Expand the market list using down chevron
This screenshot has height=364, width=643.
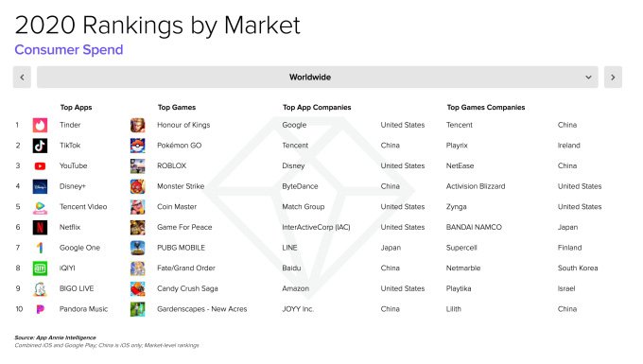pyautogui.click(x=588, y=78)
